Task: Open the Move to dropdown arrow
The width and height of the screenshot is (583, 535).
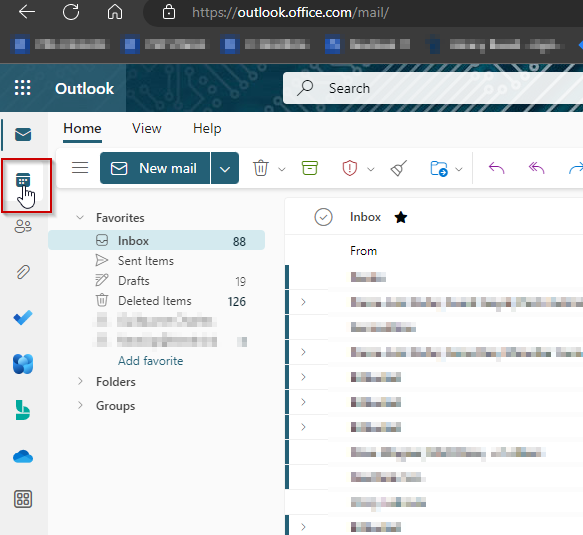Action: (x=459, y=170)
